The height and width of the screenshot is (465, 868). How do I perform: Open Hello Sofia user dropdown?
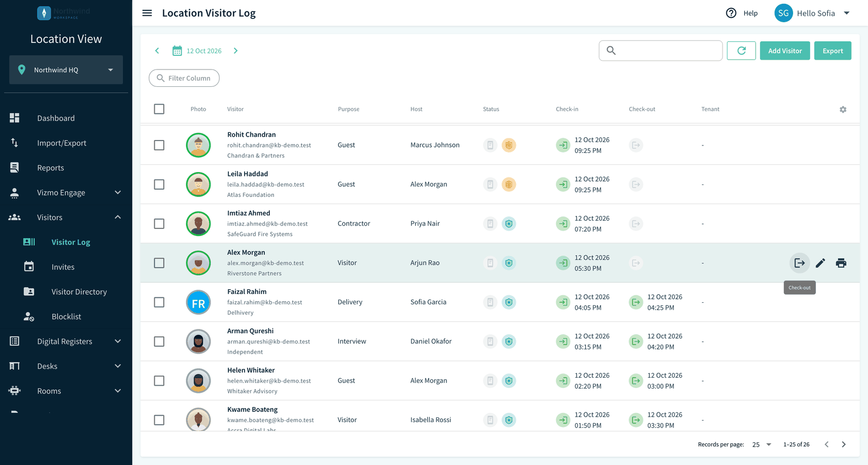(812, 13)
